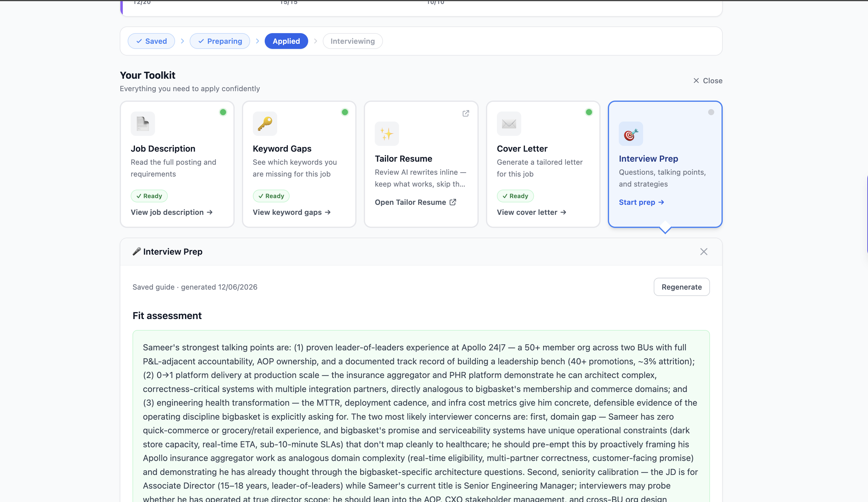Click the Tailor Resume sparkles icon
This screenshot has height=502, width=868.
pos(387,134)
